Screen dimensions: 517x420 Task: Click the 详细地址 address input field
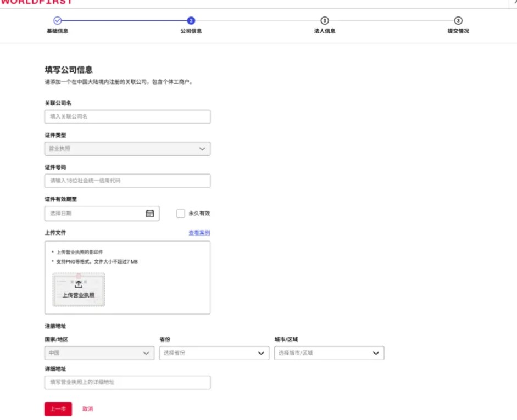(127, 382)
